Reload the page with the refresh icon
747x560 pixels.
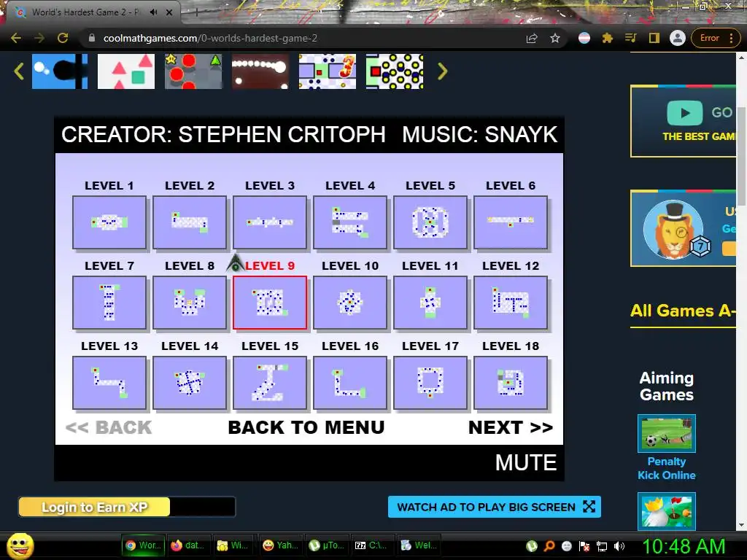tap(63, 38)
